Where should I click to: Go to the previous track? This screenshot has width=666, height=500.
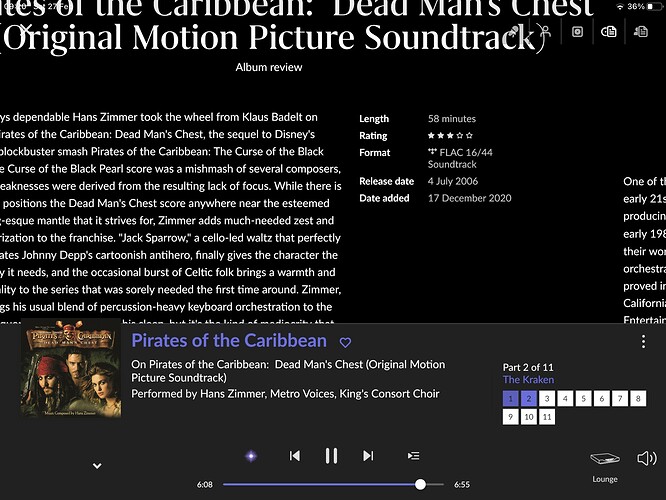[x=295, y=456]
